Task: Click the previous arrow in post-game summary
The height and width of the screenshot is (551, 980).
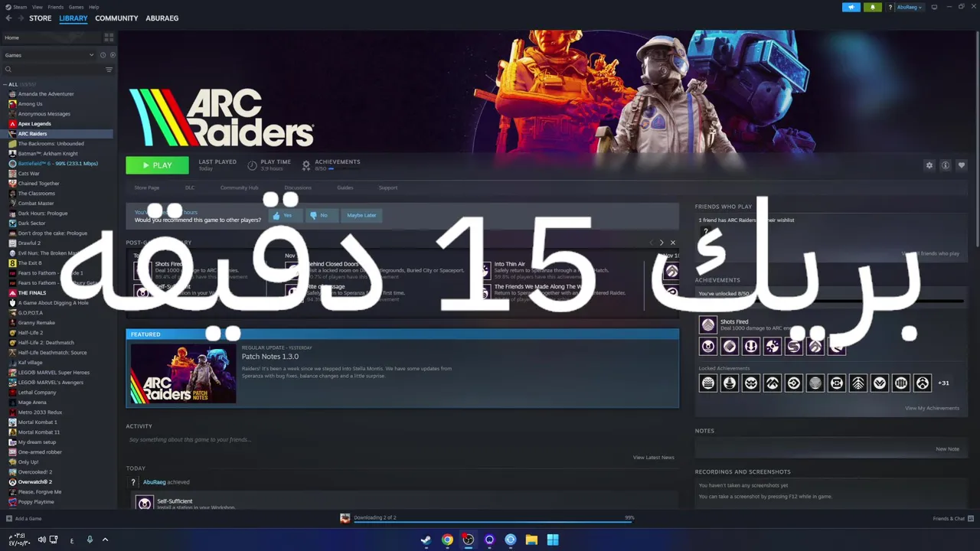Action: point(651,243)
